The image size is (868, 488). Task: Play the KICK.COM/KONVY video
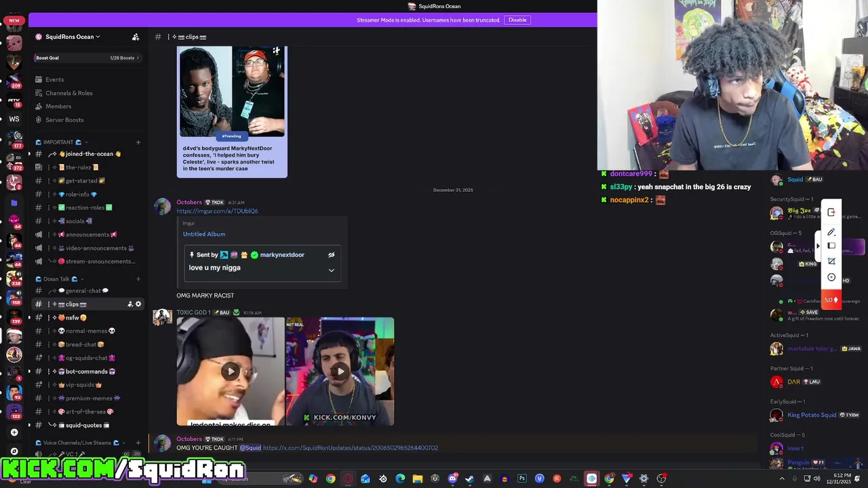[340, 371]
